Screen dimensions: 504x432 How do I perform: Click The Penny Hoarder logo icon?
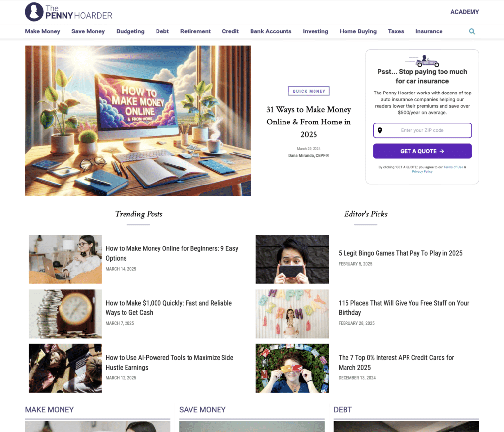(x=33, y=12)
